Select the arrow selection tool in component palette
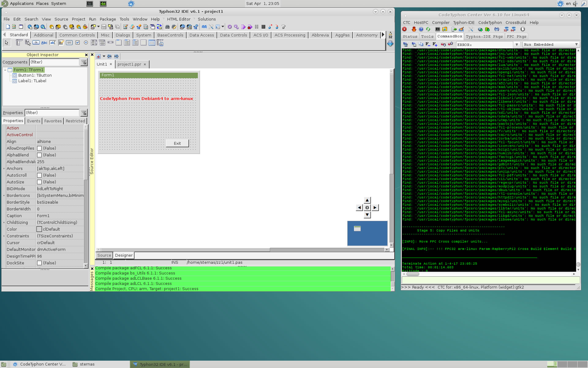Screen dimensions: 588x368 point(6,43)
